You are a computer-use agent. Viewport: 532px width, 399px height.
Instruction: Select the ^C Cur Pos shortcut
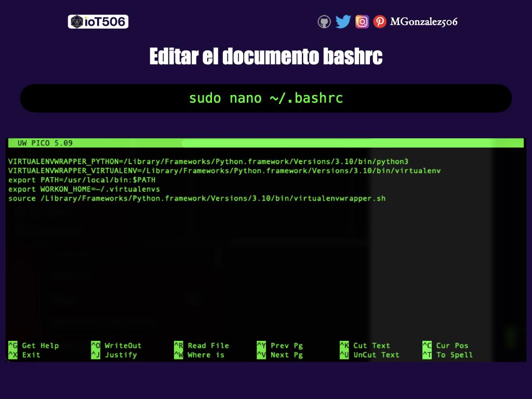[445, 345]
